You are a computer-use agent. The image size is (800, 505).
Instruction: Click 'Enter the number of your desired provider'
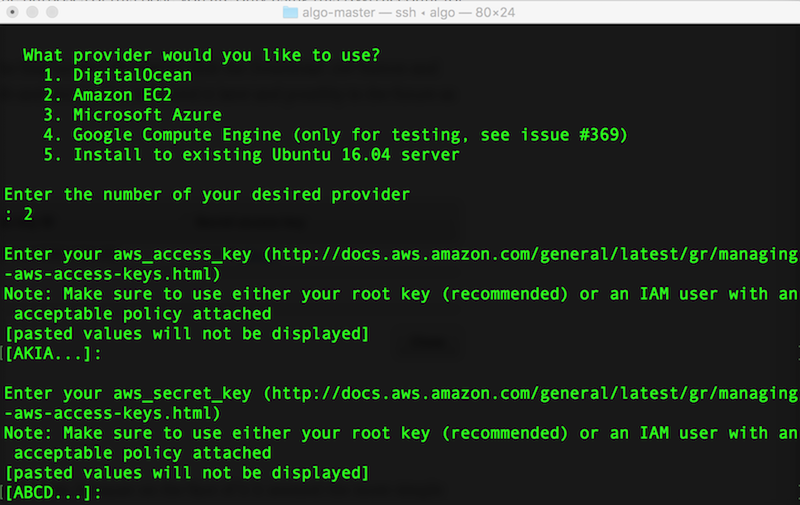pyautogui.click(x=207, y=194)
